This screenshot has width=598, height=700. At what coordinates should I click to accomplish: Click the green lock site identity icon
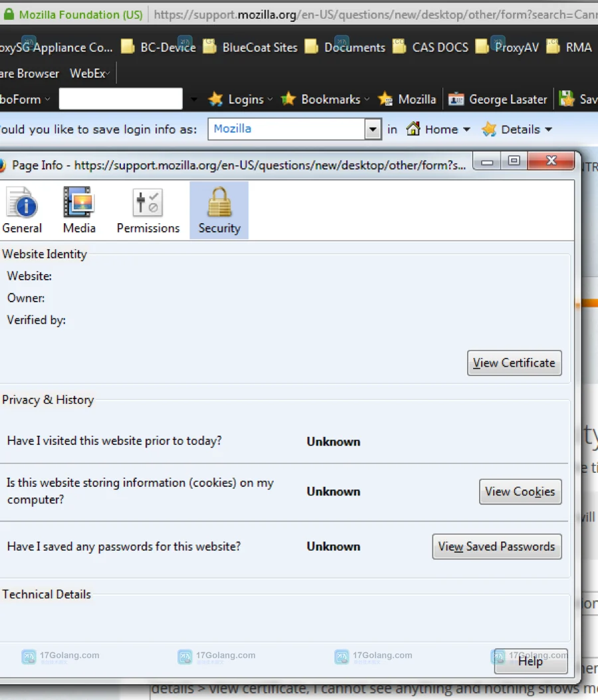(9, 15)
